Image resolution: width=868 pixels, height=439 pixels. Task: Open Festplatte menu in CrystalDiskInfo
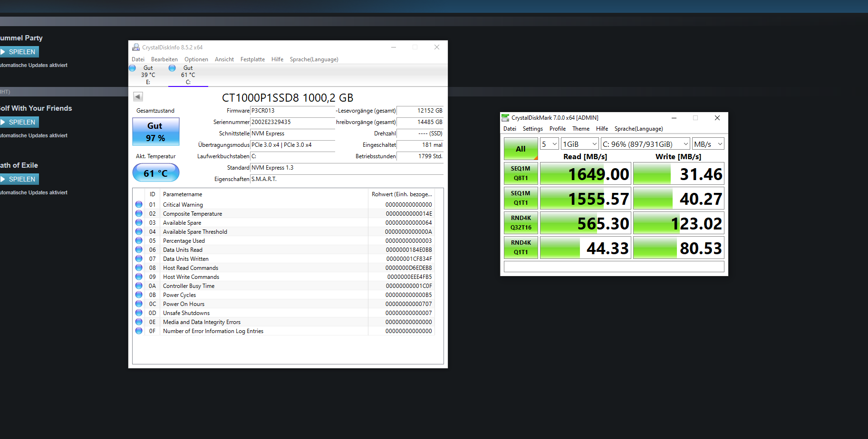click(252, 59)
